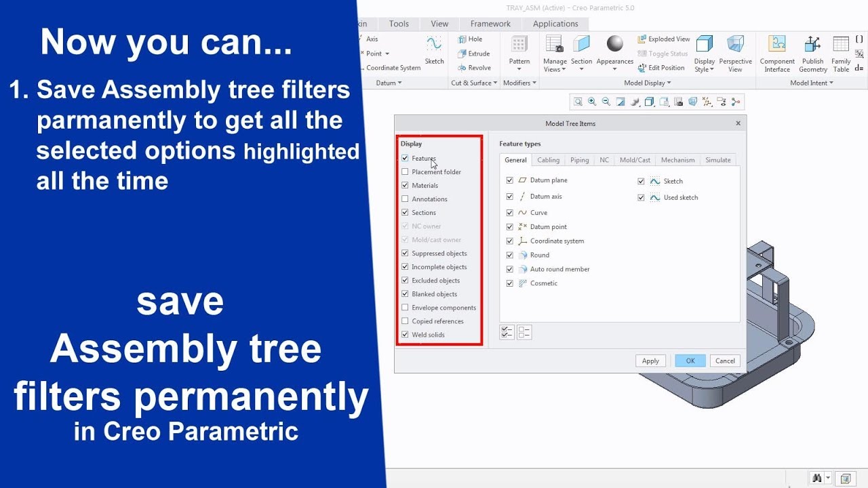Image resolution: width=868 pixels, height=488 pixels.
Task: Click the Datum Display Filters icon
Action: 707,102
